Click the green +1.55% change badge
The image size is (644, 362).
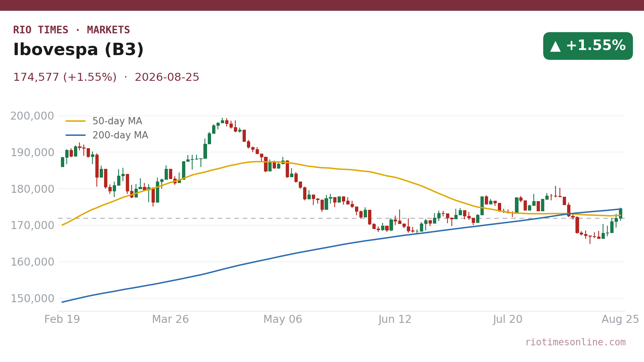coord(588,46)
